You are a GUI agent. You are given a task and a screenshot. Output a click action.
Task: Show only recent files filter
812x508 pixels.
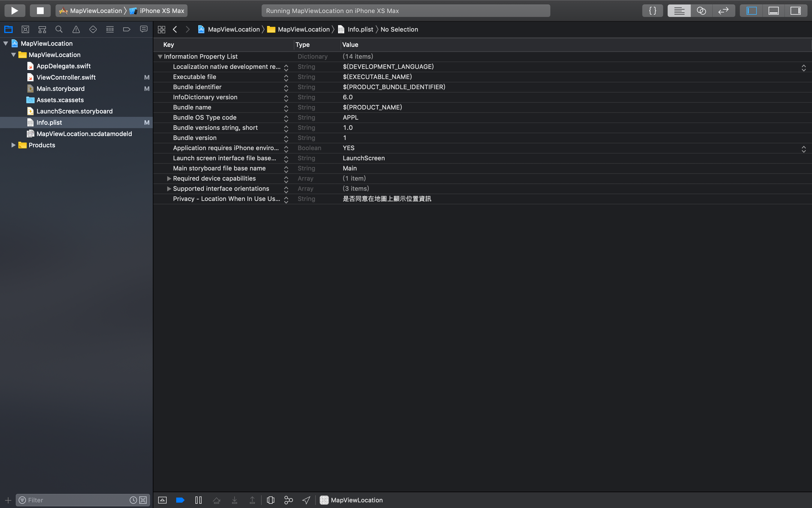coord(133,500)
